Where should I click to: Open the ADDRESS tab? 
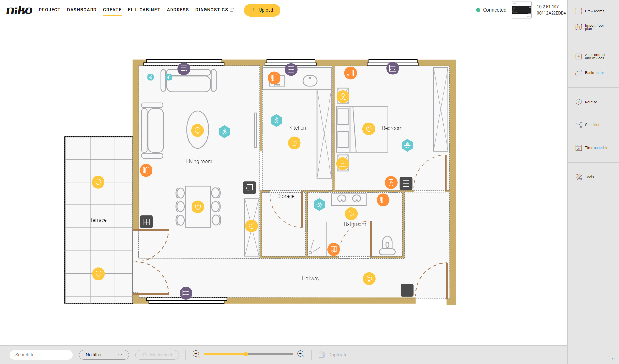tap(178, 10)
